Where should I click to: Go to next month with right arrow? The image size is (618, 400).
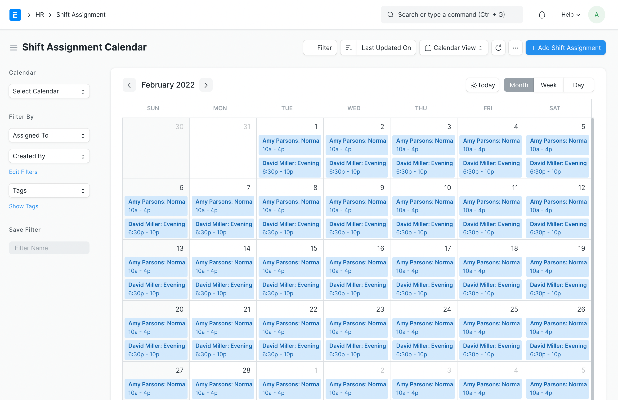[206, 86]
